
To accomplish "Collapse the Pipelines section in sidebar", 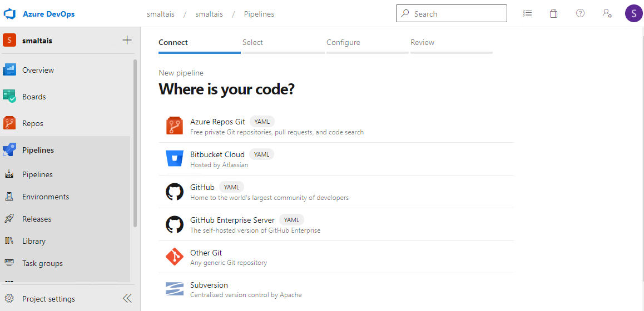I will pos(38,150).
